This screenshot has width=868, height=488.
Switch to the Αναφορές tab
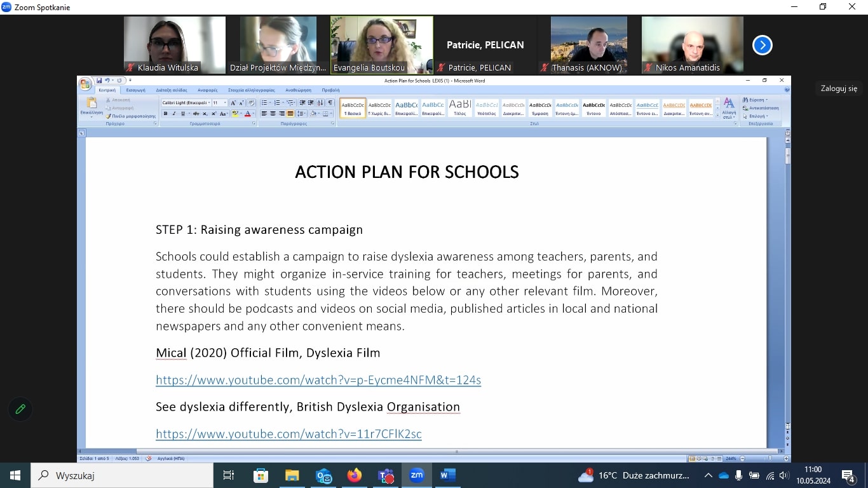208,90
